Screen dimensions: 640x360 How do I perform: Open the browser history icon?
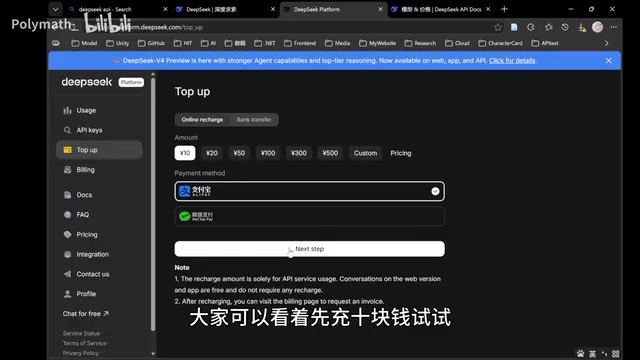point(565,27)
